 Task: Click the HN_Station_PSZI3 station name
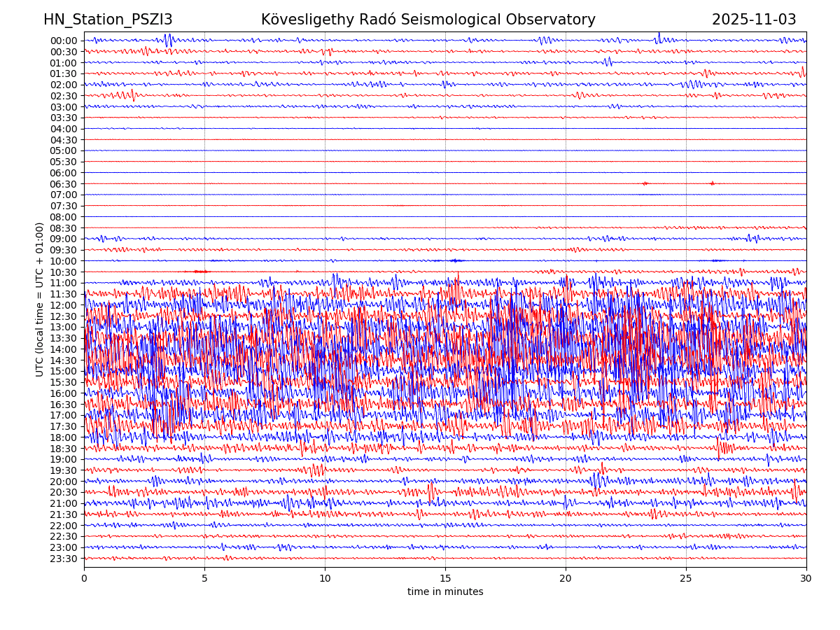coord(108,20)
